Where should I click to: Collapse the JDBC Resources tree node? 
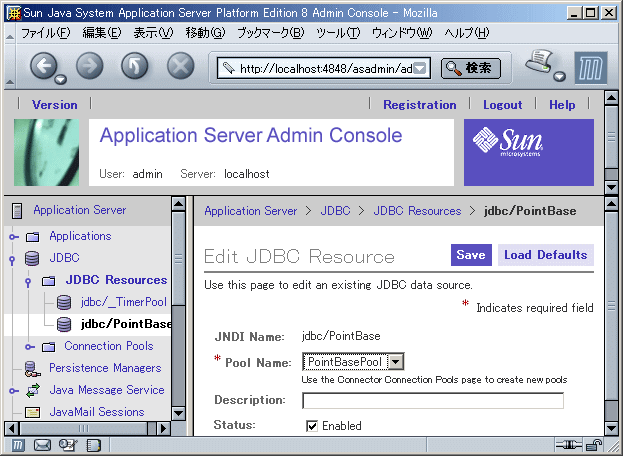[28, 282]
